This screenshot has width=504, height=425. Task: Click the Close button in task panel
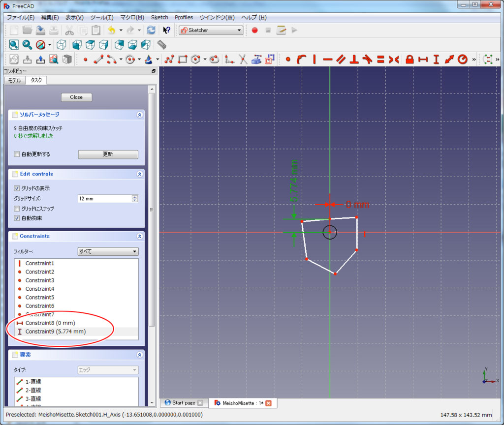(76, 97)
